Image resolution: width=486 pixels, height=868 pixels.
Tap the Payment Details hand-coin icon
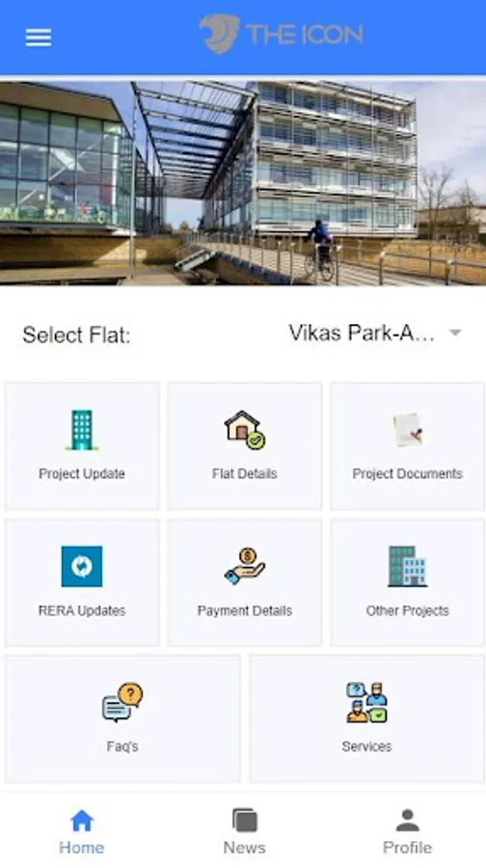coord(245,566)
